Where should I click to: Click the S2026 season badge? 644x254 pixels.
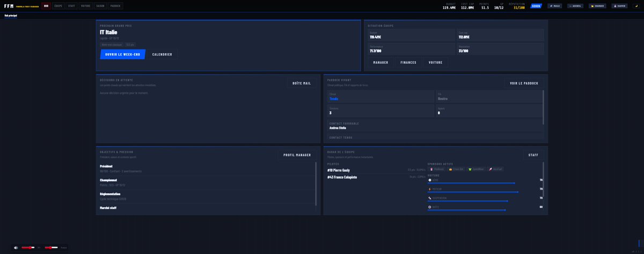(x=536, y=6)
